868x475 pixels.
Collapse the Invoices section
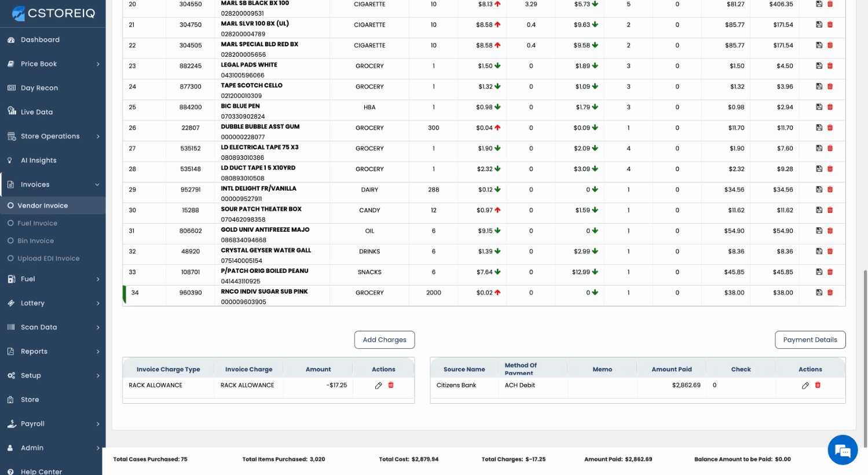[x=53, y=185]
